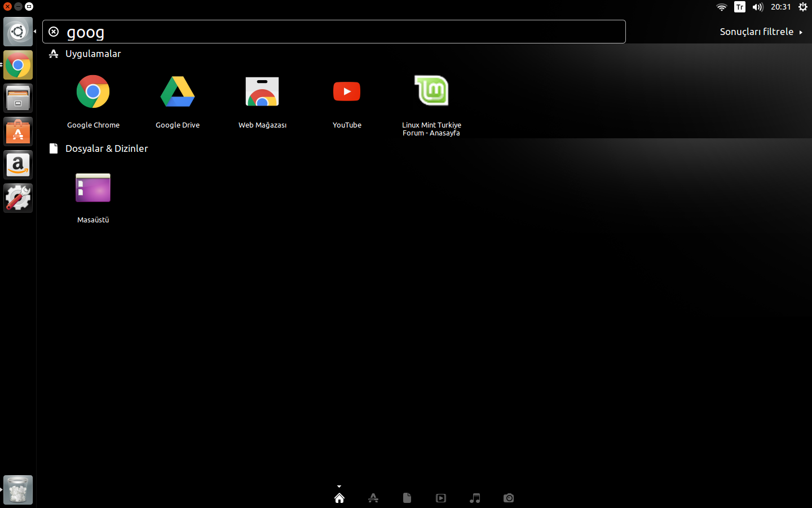Open the clock showing 20:31
The width and height of the screenshot is (812, 508).
click(x=781, y=7)
